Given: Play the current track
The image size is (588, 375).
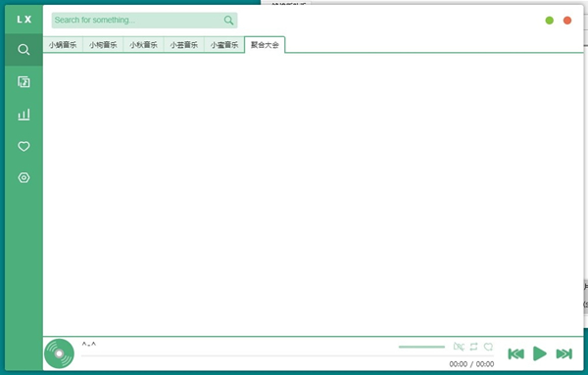Looking at the screenshot, I should pos(540,353).
